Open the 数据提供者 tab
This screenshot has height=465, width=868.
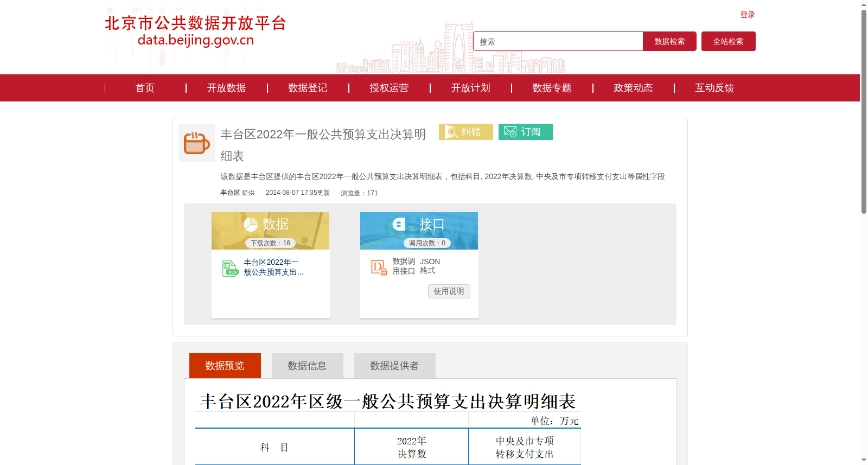[x=395, y=366]
